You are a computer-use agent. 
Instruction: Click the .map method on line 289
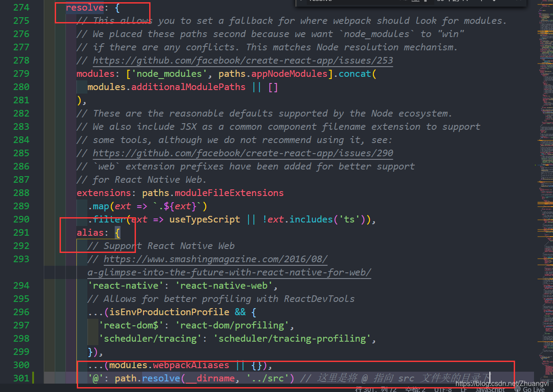[101, 206]
